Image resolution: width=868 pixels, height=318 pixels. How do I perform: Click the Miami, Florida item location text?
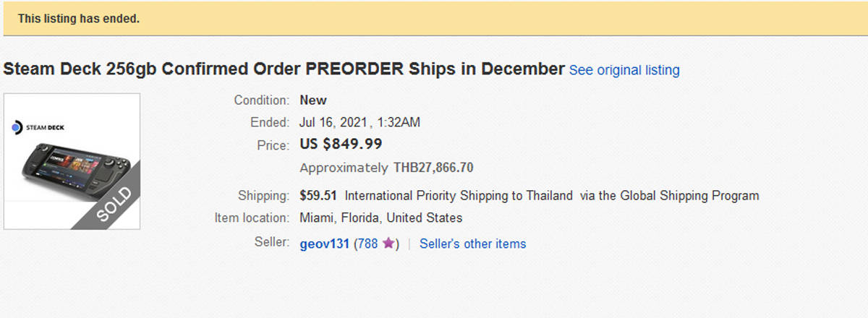pos(380,218)
